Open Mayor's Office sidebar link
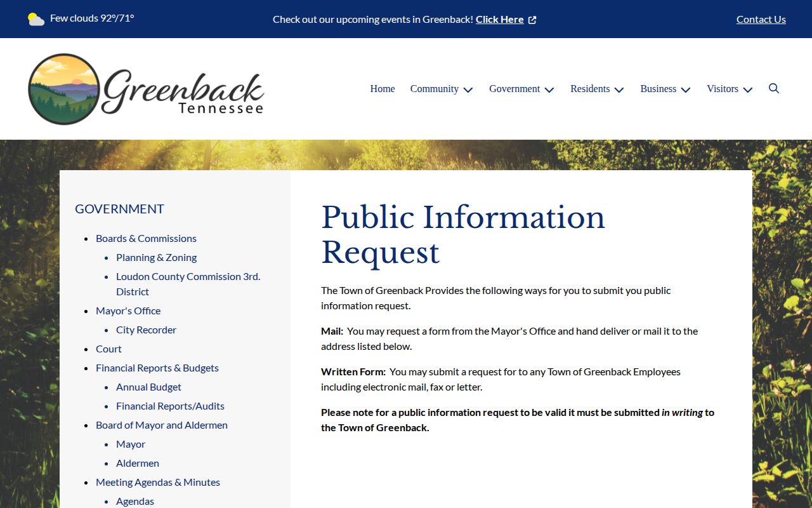Screen dimensions: 812x508 tap(128, 311)
